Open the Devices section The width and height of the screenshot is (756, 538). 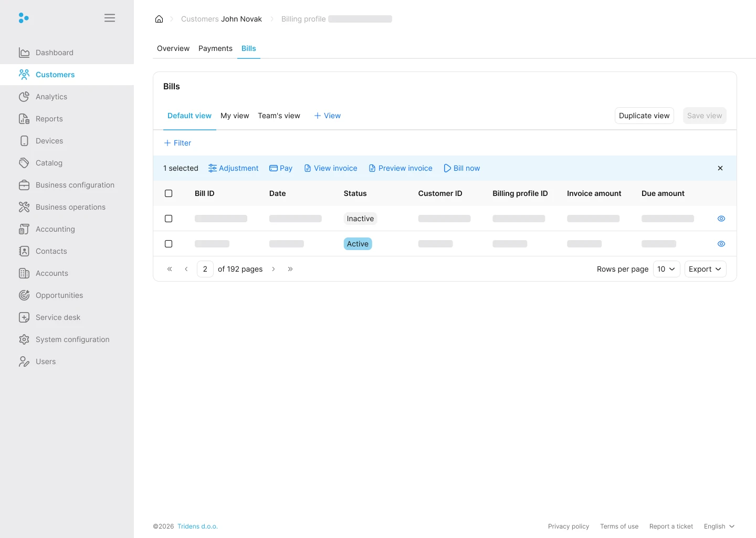pos(49,141)
